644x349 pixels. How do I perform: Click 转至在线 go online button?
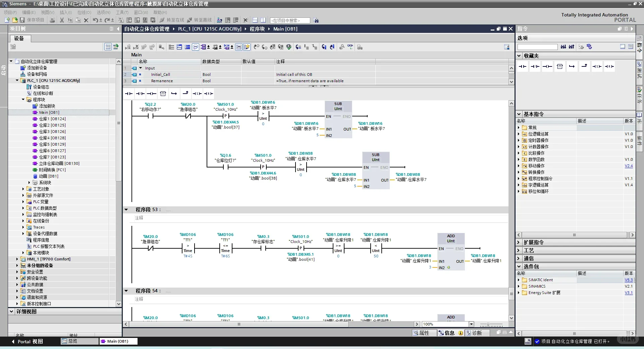[172, 20]
